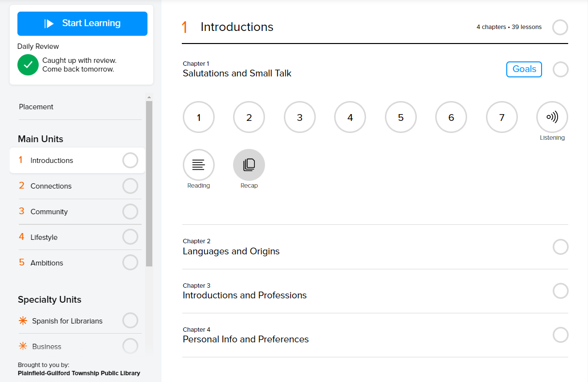Click the progress circle beside Lifestyle
588x382 pixels.
pos(130,237)
